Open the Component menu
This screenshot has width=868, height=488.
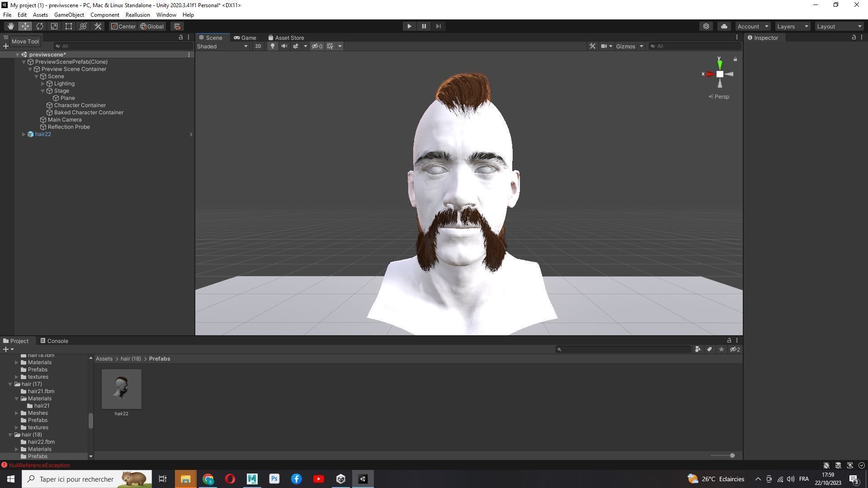[x=104, y=15]
